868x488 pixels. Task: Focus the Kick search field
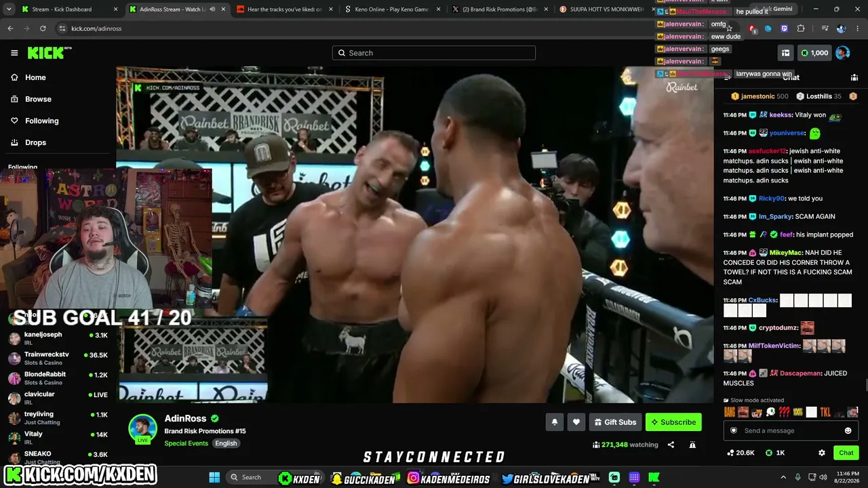[434, 53]
